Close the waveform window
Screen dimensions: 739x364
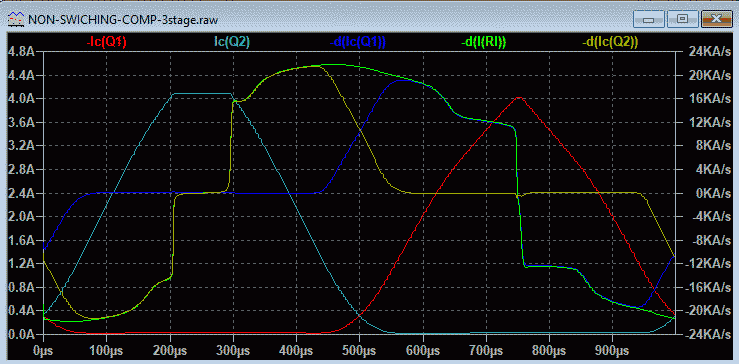[x=716, y=19]
